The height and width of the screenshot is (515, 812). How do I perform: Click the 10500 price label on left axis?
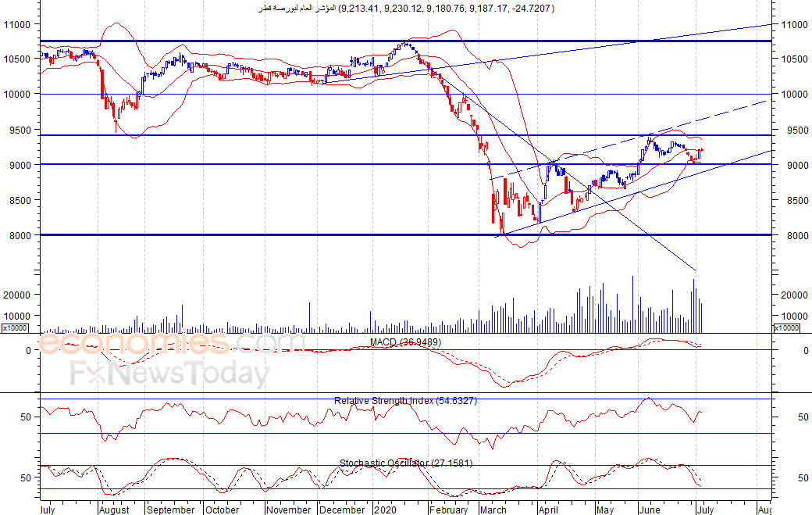(17, 59)
